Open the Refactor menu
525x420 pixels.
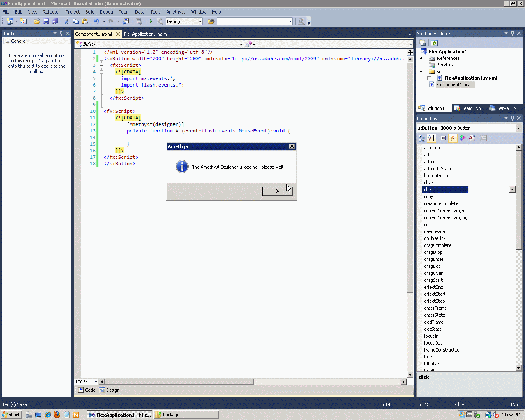[x=51, y=12]
